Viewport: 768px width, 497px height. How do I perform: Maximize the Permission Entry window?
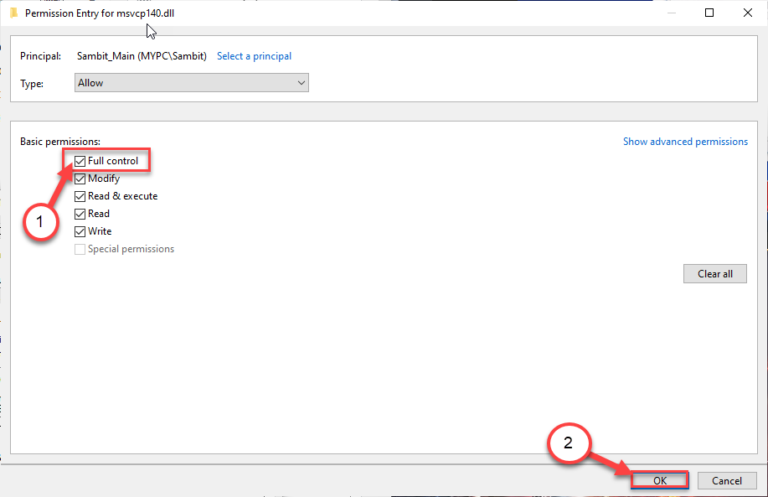[709, 13]
